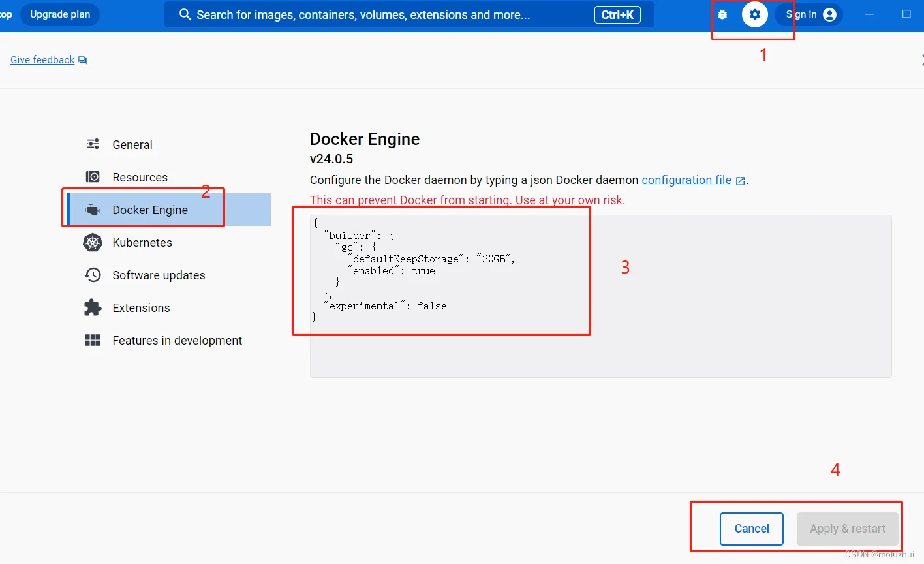Click the General settings sliders icon
This screenshot has width=924, height=564.
click(93, 144)
